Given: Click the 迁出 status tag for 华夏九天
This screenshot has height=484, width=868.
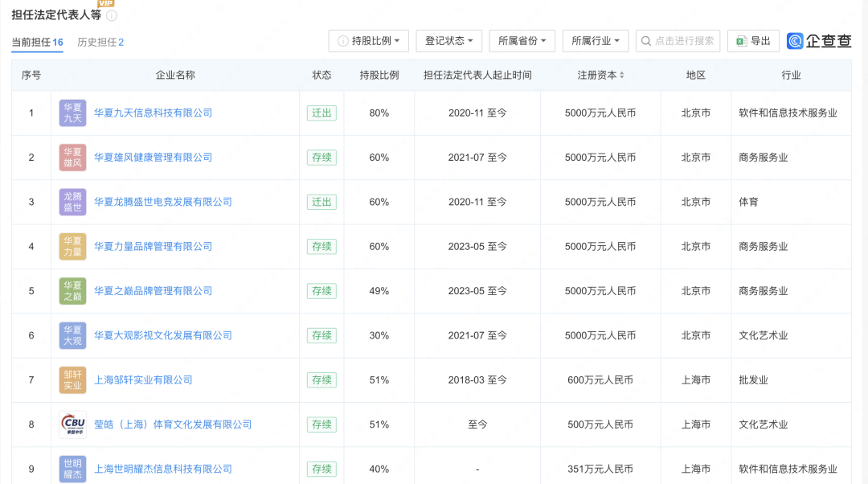Looking at the screenshot, I should point(321,113).
